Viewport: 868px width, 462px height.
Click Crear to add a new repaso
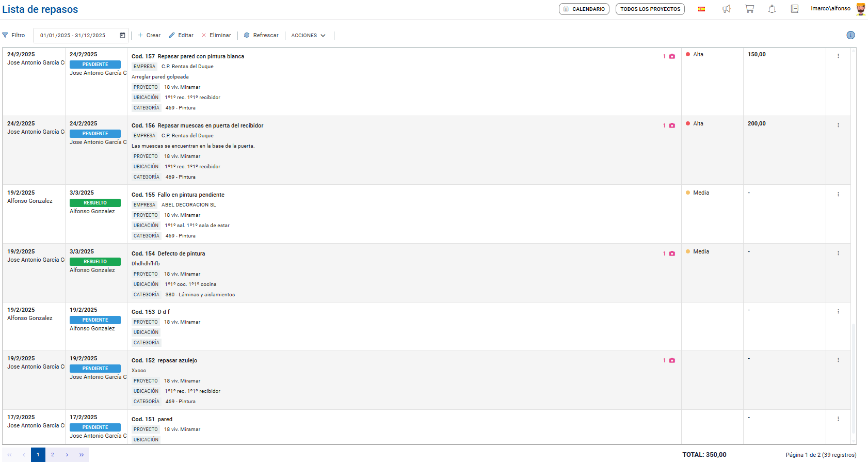(149, 35)
